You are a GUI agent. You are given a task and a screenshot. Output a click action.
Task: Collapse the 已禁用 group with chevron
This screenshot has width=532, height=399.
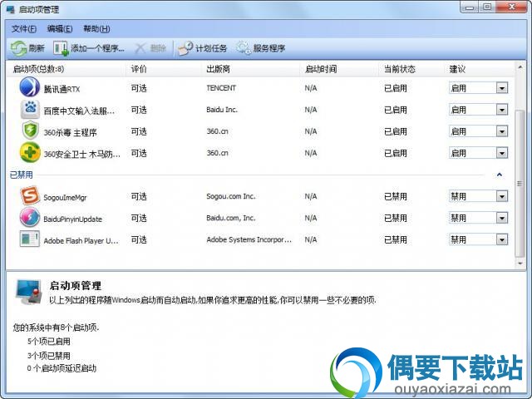[x=499, y=175]
